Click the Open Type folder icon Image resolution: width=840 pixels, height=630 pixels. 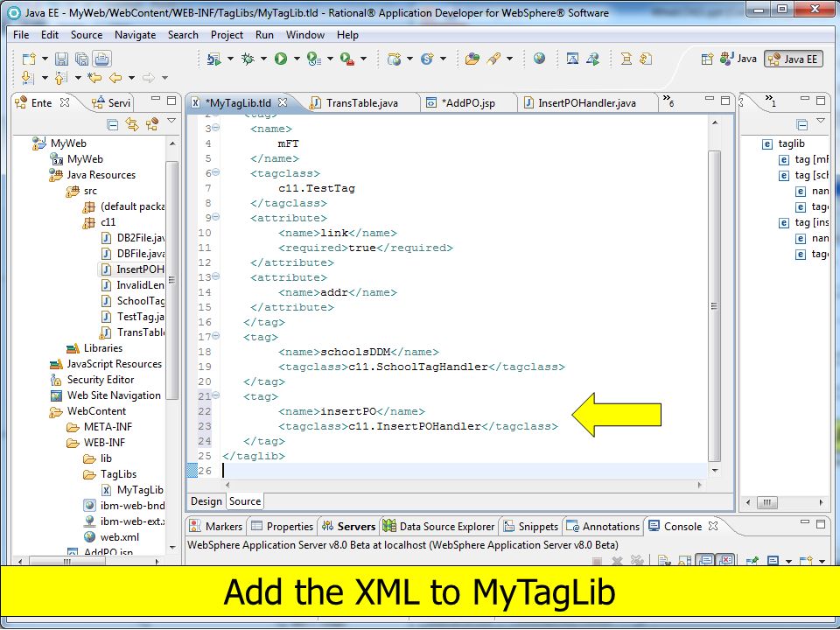472,59
